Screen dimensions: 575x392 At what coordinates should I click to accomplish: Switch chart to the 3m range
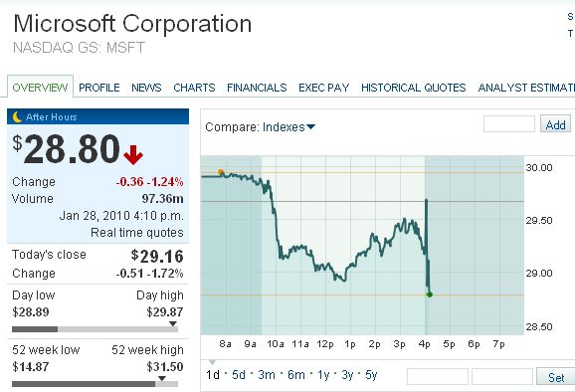click(267, 375)
